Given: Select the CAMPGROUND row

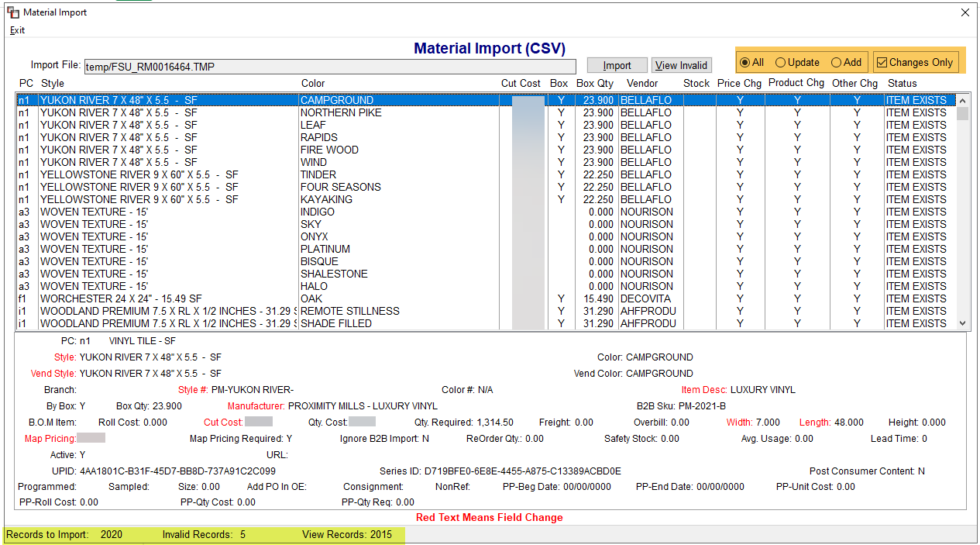Looking at the screenshot, I should click(x=486, y=100).
